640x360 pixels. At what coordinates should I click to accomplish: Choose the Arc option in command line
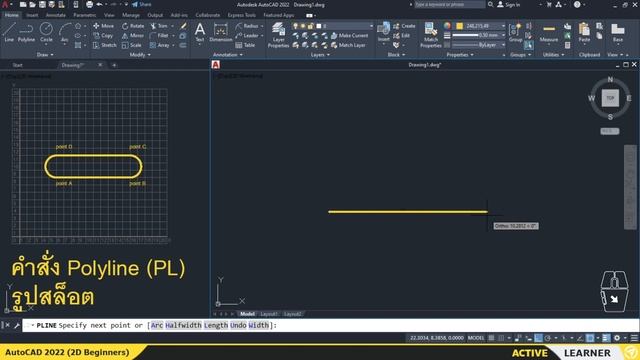point(157,325)
